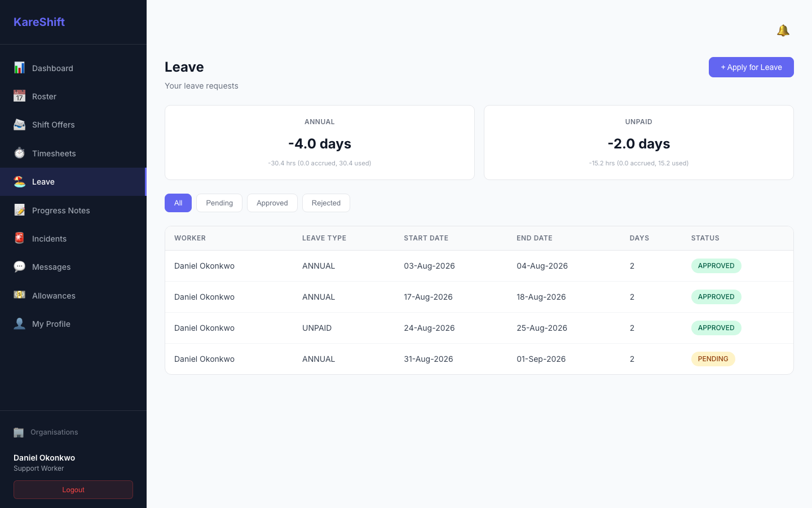Click start date 24-Aug-2026
This screenshot has height=508, width=812.
429,328
